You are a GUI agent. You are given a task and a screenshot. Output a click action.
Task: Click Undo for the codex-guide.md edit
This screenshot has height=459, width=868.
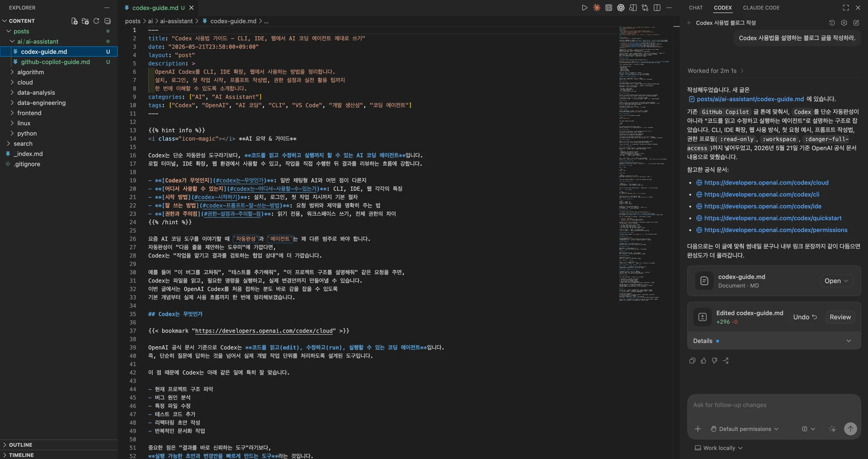pos(805,317)
